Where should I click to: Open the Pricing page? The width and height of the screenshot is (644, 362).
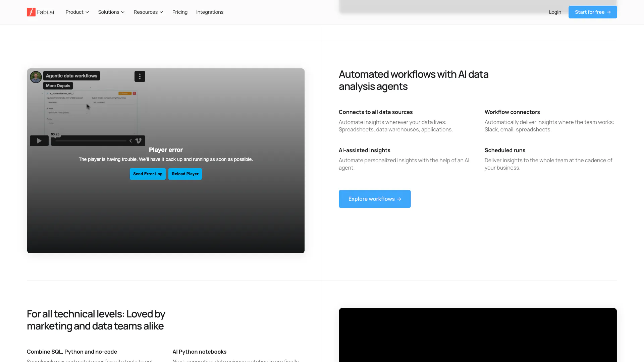(180, 12)
